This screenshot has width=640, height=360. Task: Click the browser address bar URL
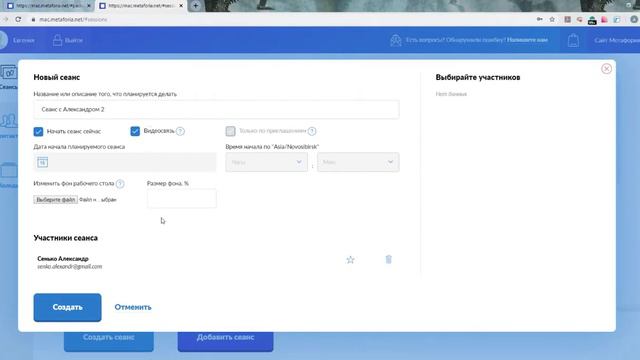click(73, 19)
